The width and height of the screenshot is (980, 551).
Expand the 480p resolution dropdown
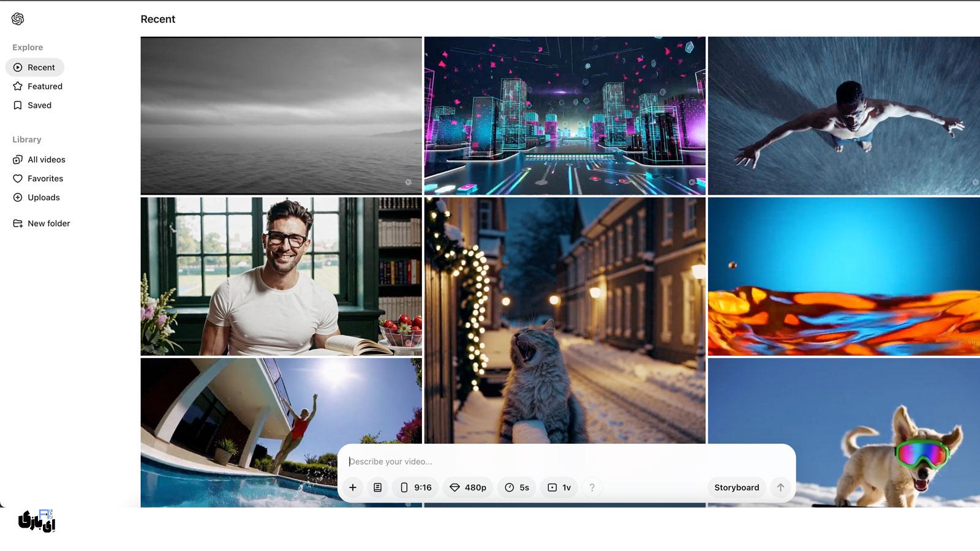(x=468, y=487)
